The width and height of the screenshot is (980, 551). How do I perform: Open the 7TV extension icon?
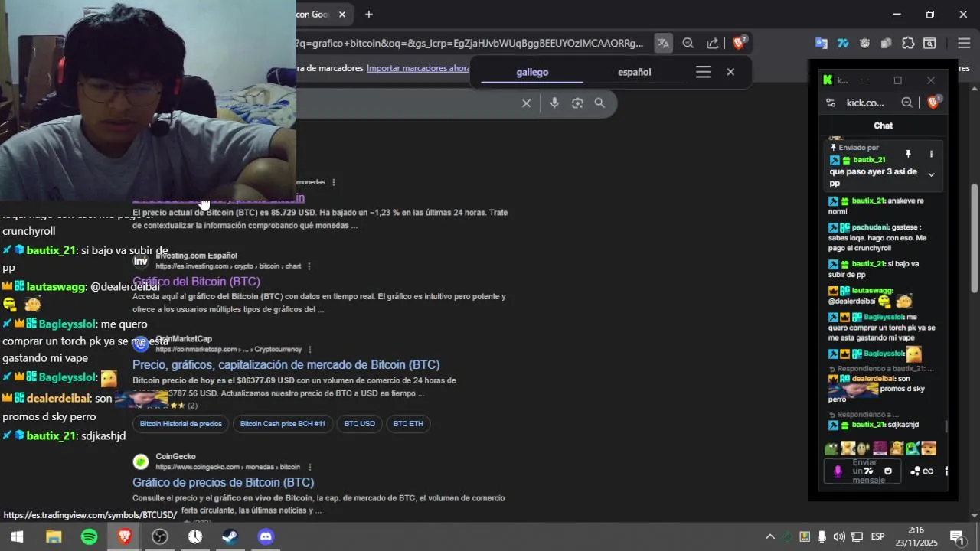coord(843,44)
